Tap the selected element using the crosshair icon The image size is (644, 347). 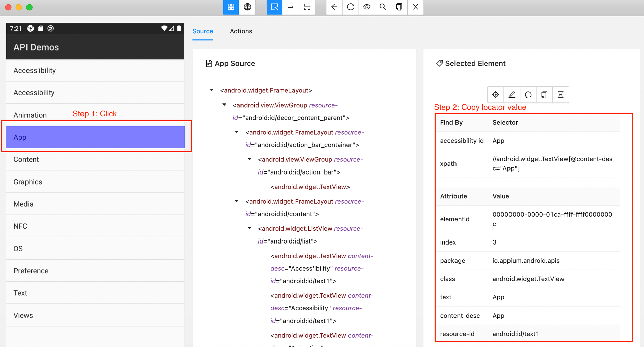point(495,95)
